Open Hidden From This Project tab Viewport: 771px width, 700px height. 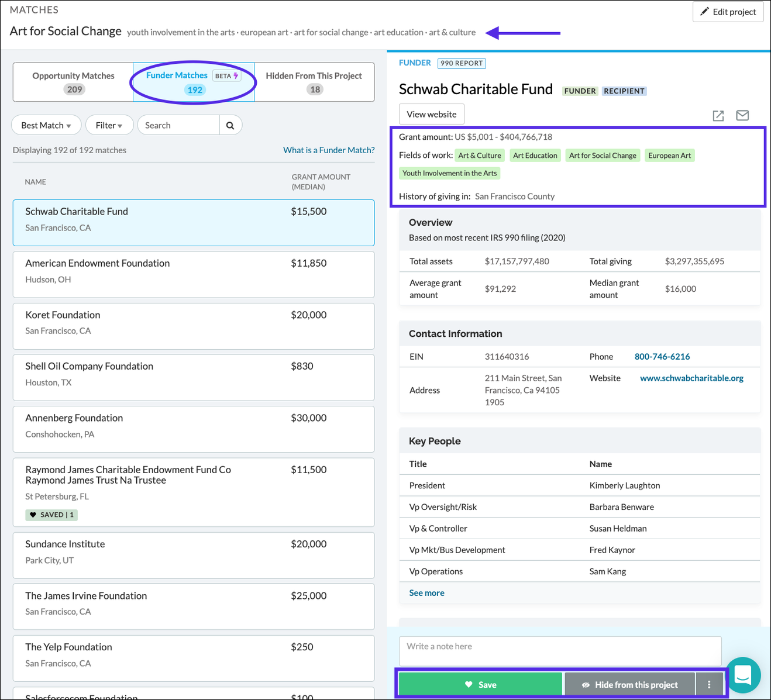(x=314, y=82)
